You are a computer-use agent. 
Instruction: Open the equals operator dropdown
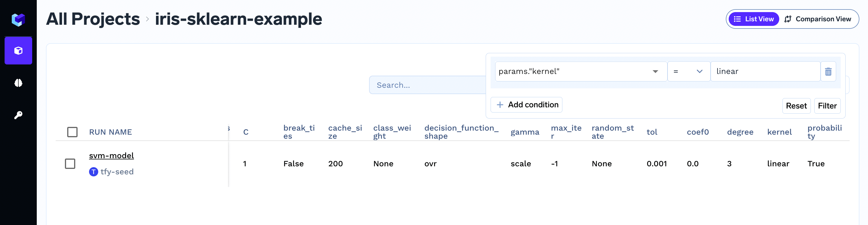(x=689, y=72)
